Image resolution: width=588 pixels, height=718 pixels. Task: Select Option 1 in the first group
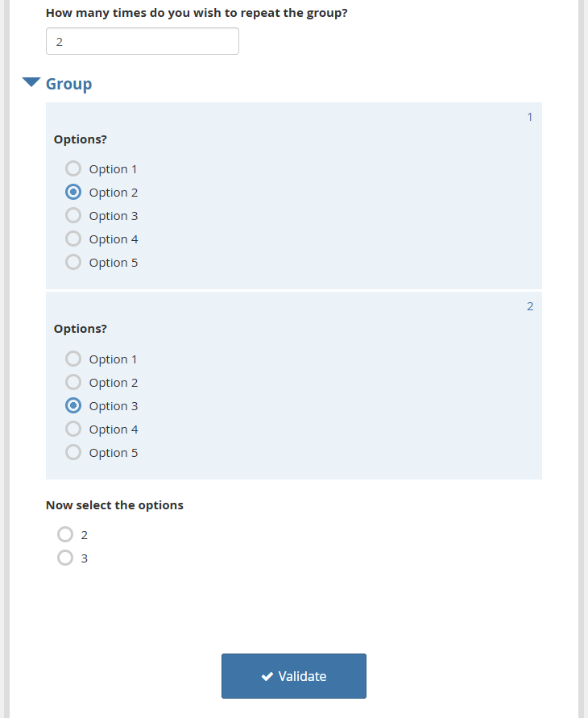tap(72, 168)
